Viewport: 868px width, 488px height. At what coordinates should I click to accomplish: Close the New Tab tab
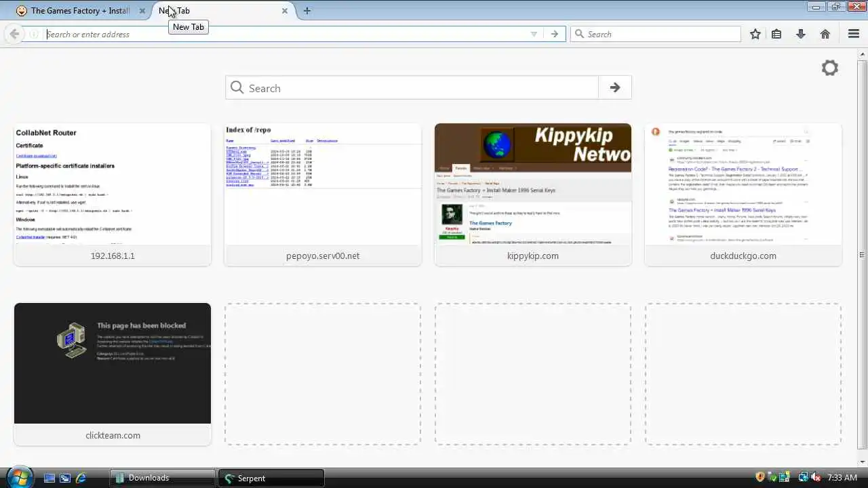point(285,11)
